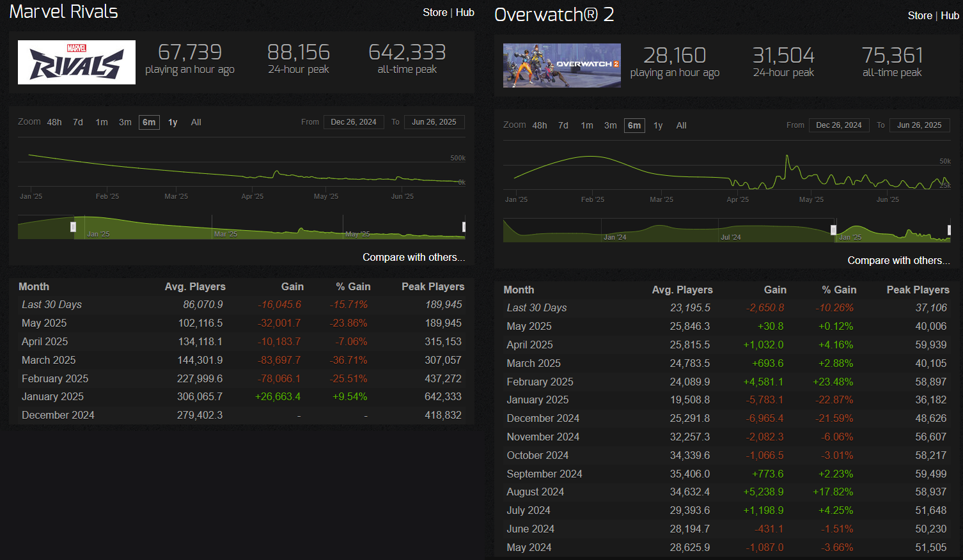Image resolution: width=963 pixels, height=560 pixels.
Task: Select 1m zoom on Marvel Rivals chart
Action: coord(102,122)
